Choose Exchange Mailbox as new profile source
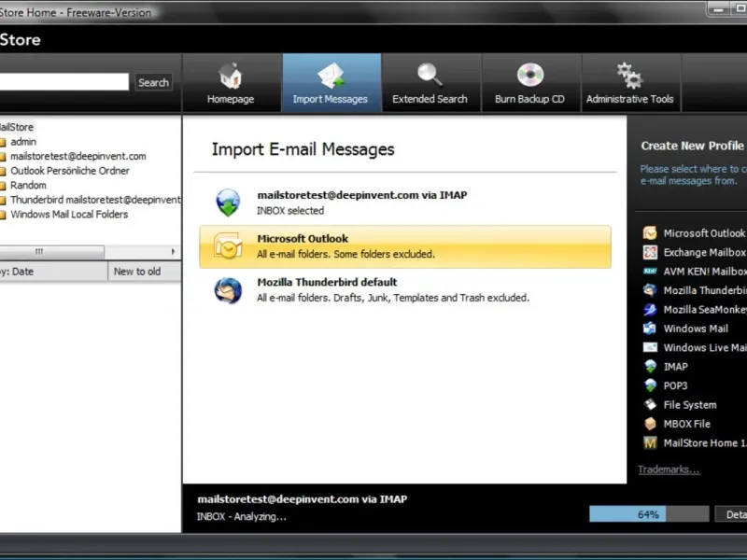 coord(705,252)
